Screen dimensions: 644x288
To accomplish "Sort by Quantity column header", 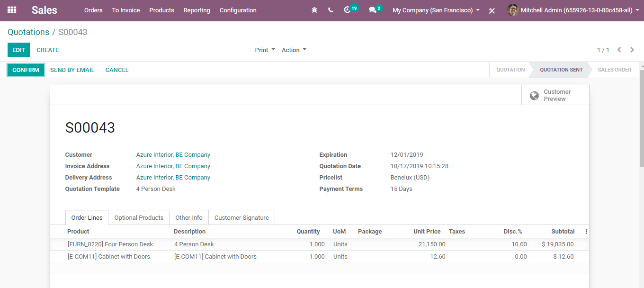I will click(x=308, y=232).
